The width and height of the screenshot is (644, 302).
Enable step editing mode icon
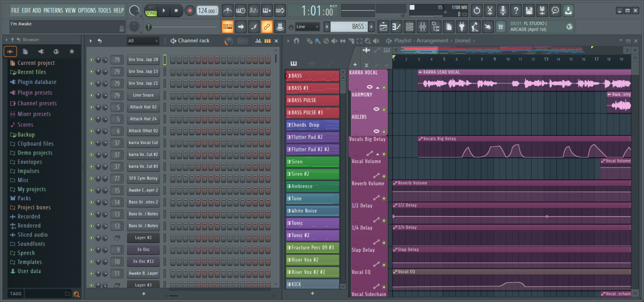click(254, 27)
